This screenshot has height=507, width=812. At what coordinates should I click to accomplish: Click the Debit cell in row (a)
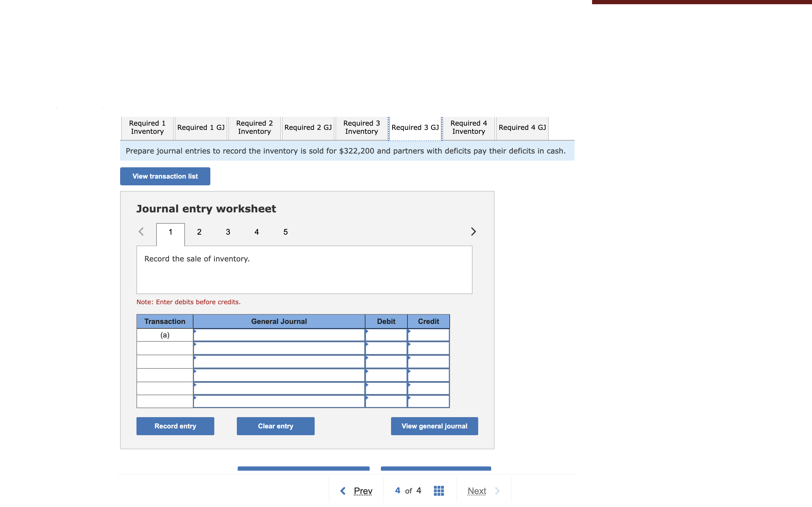pos(386,335)
